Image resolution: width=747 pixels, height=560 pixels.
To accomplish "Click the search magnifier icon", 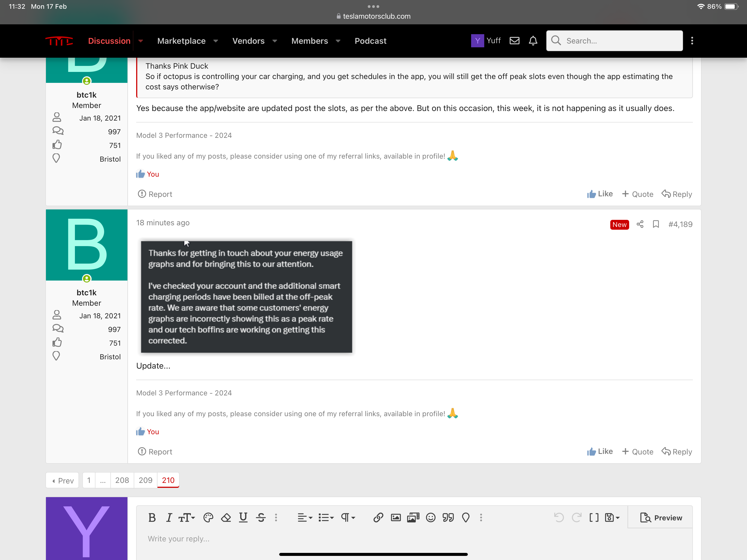I will (x=556, y=40).
